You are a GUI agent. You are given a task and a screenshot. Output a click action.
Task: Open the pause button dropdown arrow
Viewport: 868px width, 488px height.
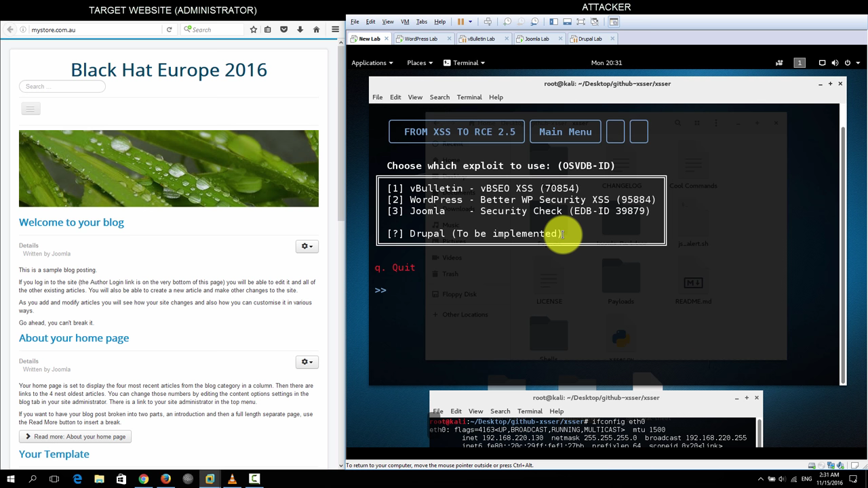click(x=470, y=22)
